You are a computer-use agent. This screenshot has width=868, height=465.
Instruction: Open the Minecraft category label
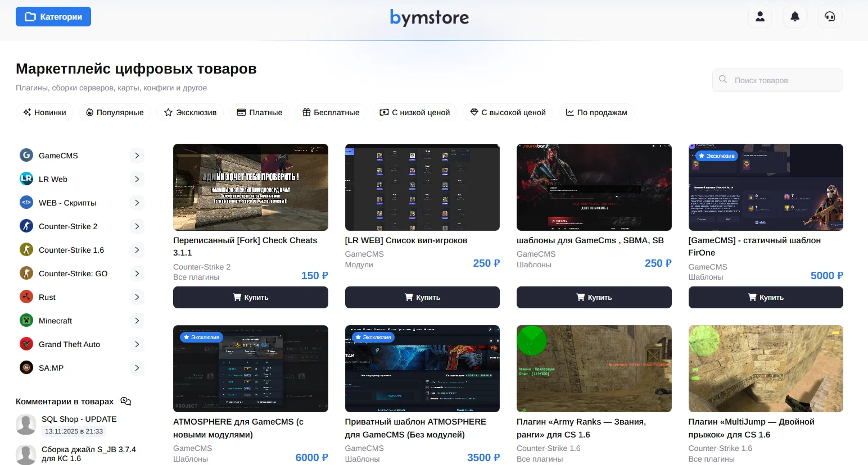click(55, 321)
